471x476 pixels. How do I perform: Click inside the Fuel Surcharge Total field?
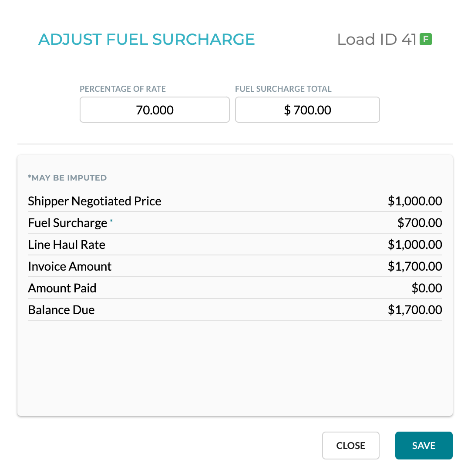[307, 110]
